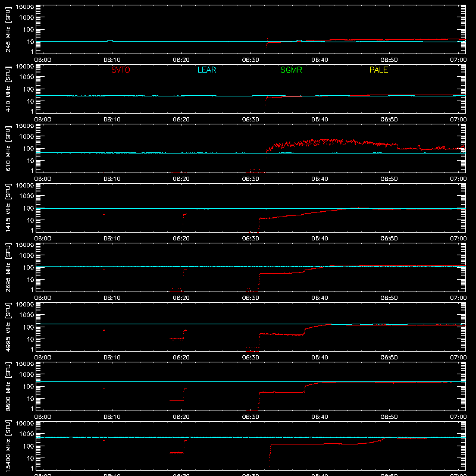This screenshot has height=476, width=476.
Task: Click the 06:30 time label under 245 MHz plot
Action: 250,60
